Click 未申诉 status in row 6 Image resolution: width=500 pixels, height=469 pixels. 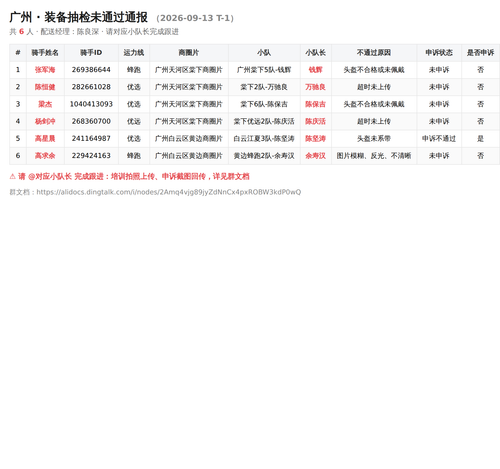439,156
